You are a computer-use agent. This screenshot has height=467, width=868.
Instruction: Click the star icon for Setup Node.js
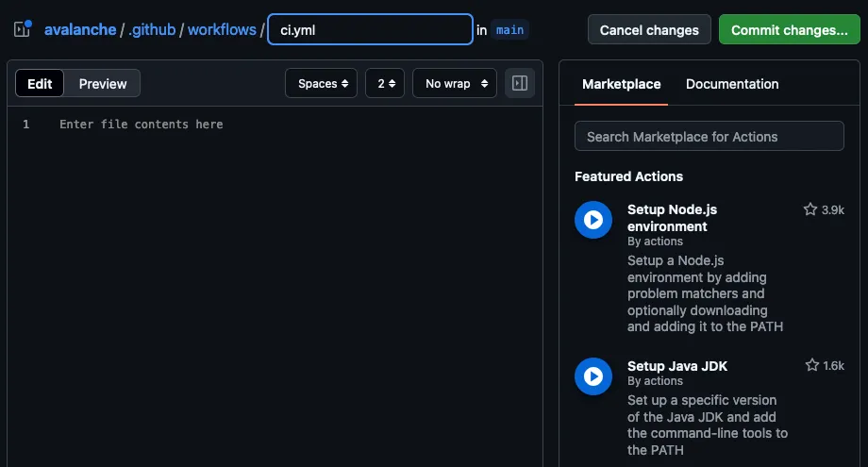(810, 209)
